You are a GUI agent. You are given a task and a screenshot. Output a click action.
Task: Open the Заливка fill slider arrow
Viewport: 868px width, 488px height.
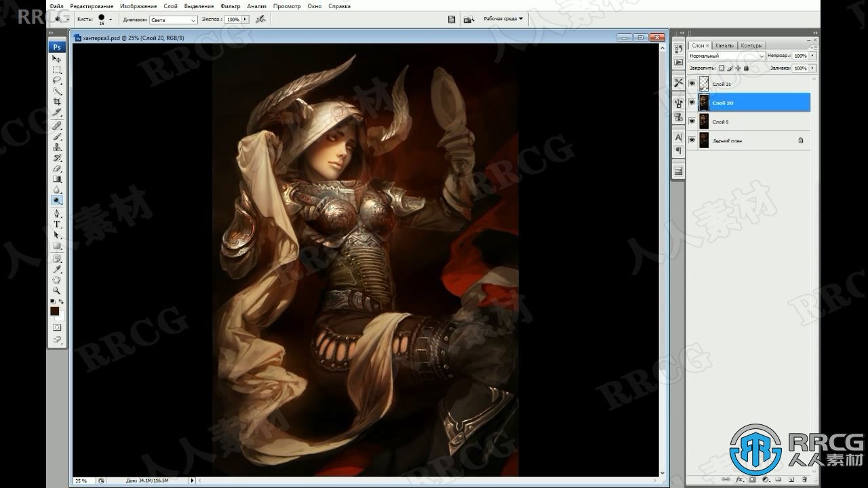[x=812, y=68]
